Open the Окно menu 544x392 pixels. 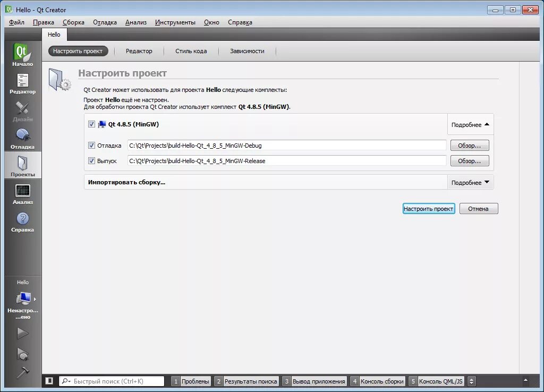(x=211, y=22)
